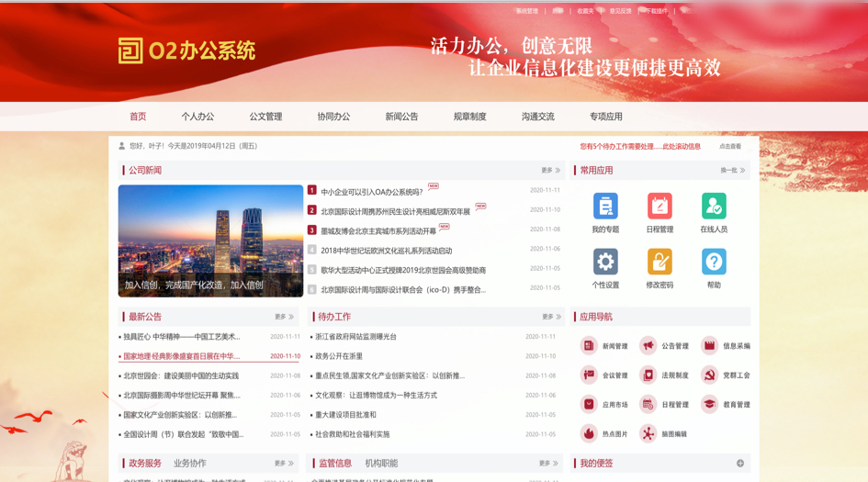Switch to the 业务协作 tab

click(190, 464)
